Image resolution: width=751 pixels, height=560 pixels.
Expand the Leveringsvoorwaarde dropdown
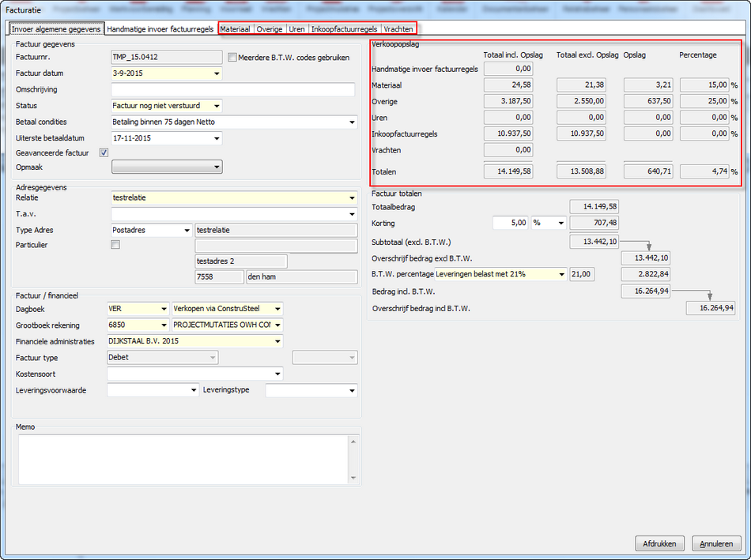194,390
